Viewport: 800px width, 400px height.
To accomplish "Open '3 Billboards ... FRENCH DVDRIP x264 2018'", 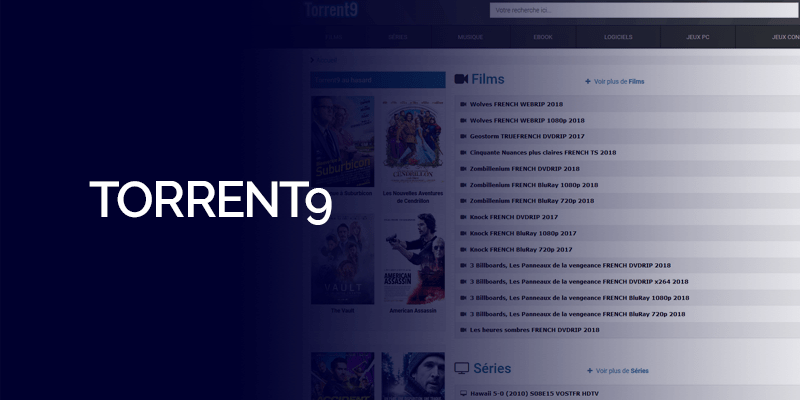I will [579, 282].
